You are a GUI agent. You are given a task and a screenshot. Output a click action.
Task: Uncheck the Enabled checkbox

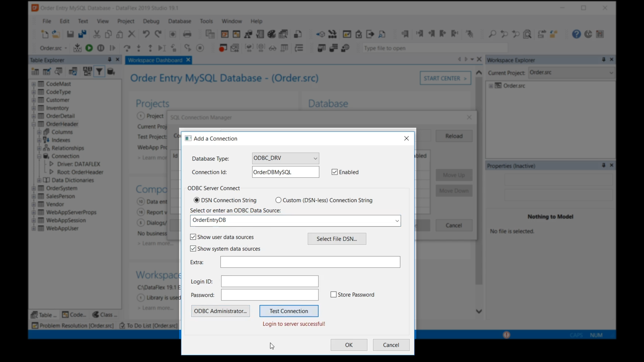(334, 172)
